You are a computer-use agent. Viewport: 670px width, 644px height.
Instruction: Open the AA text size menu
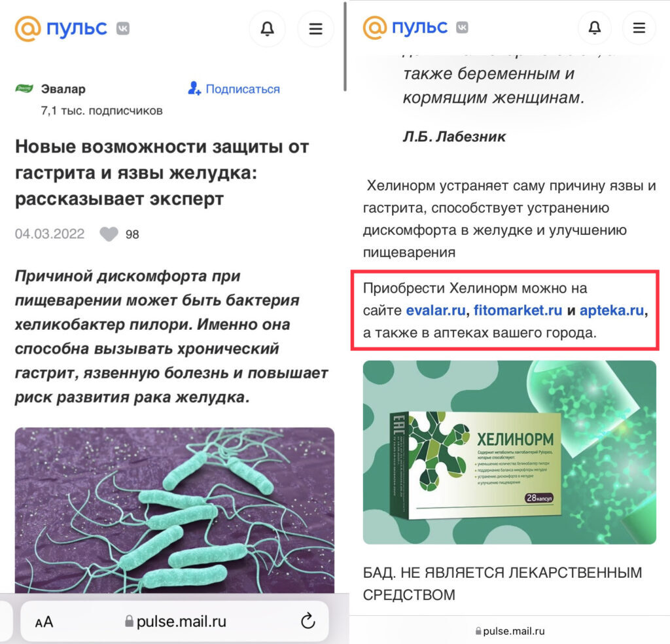click(44, 622)
